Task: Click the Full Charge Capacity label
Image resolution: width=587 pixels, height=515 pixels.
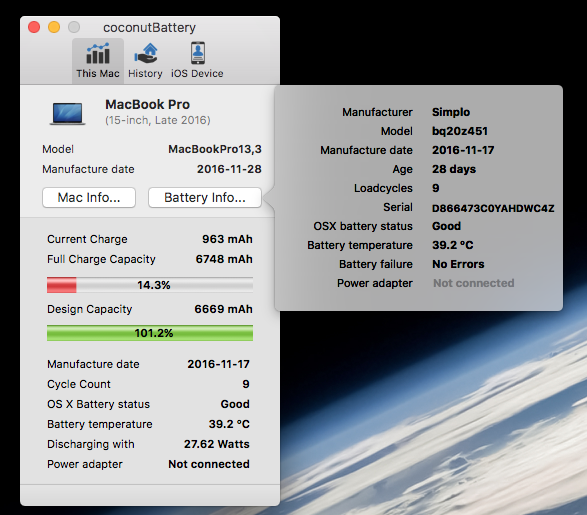Action: tap(101, 259)
